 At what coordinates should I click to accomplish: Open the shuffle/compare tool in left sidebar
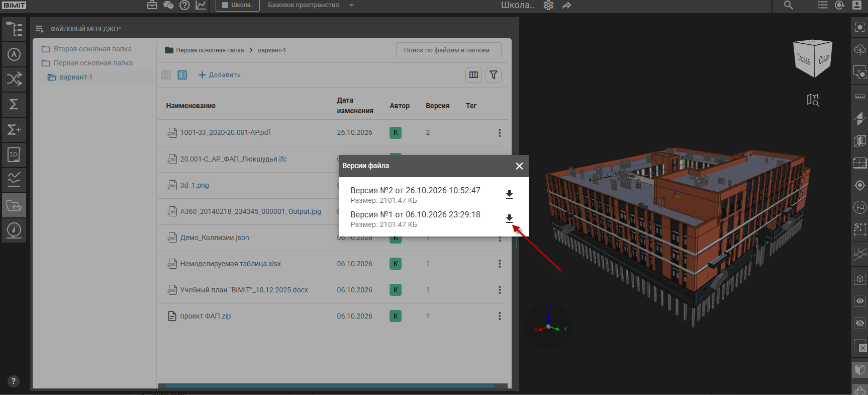pos(14,79)
